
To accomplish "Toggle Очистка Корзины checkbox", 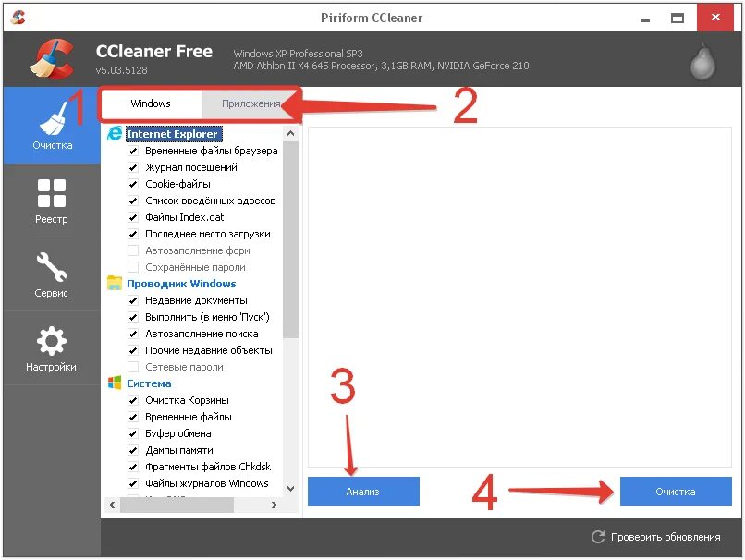I will (133, 400).
